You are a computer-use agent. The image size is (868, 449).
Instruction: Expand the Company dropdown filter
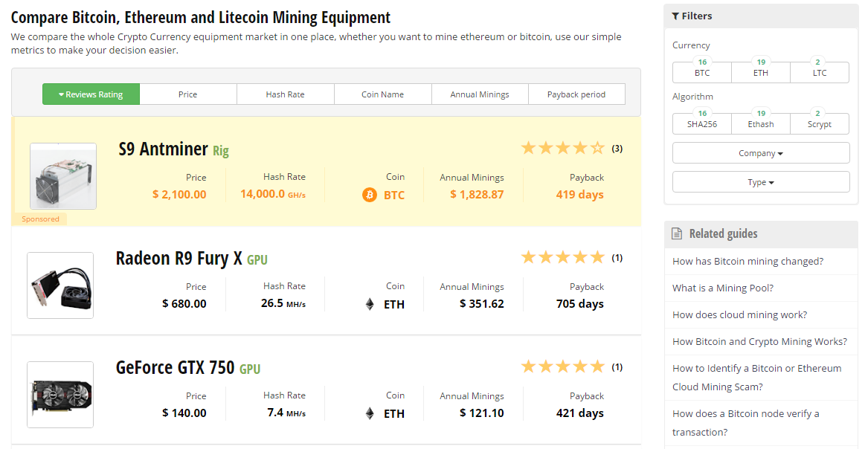pos(761,153)
